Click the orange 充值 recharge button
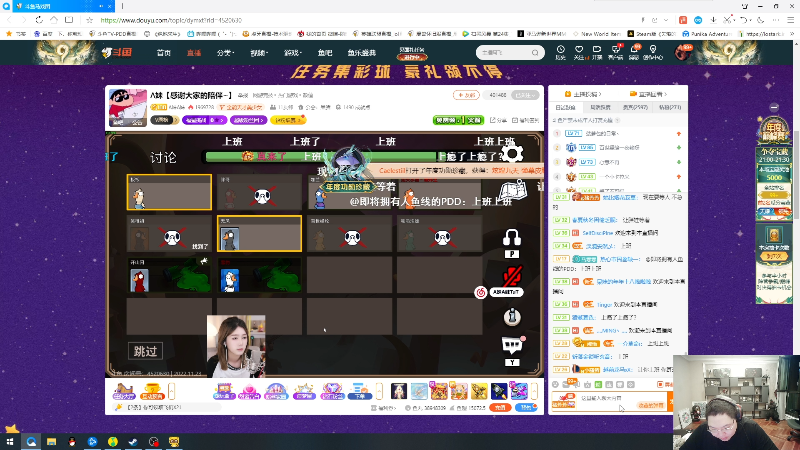This screenshot has width=800, height=450. click(500, 408)
